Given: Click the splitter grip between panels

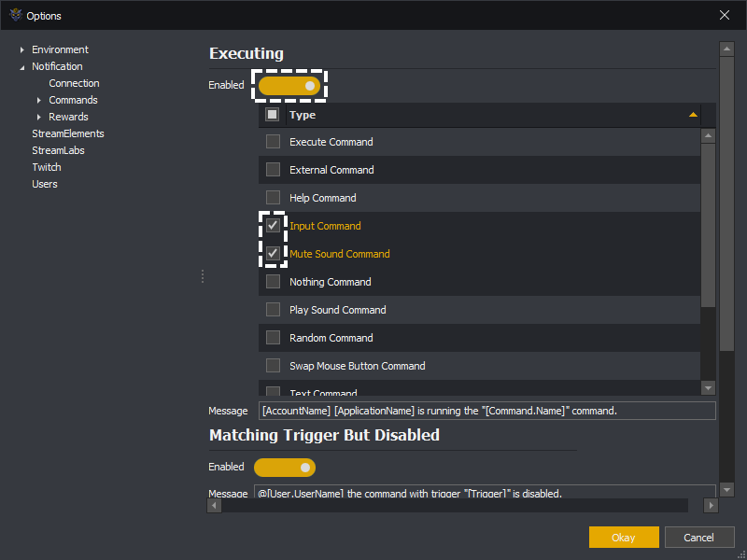Looking at the screenshot, I should [x=203, y=276].
